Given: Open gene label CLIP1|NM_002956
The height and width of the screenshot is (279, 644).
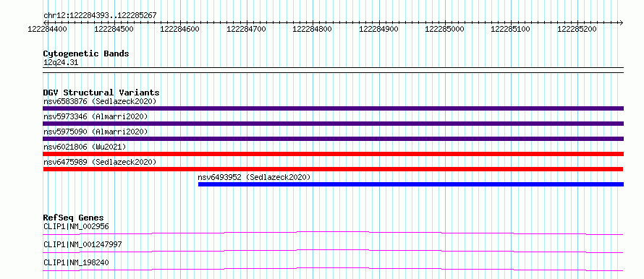Looking at the screenshot, I should pos(76,226).
